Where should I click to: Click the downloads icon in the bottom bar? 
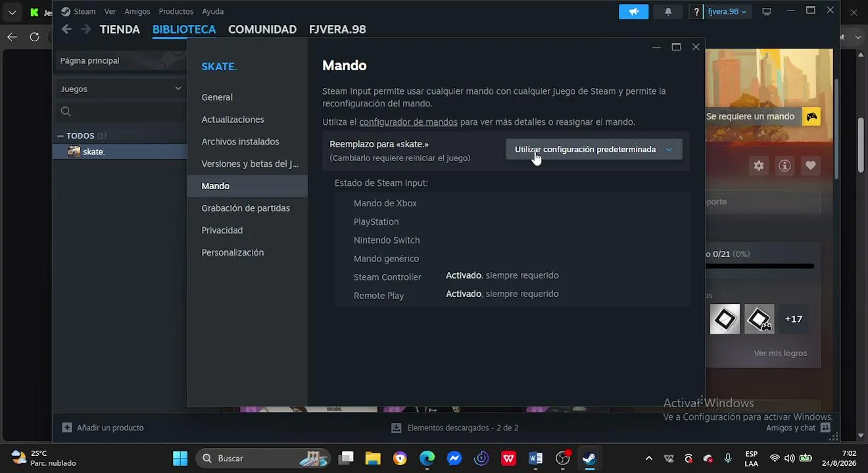point(397,428)
